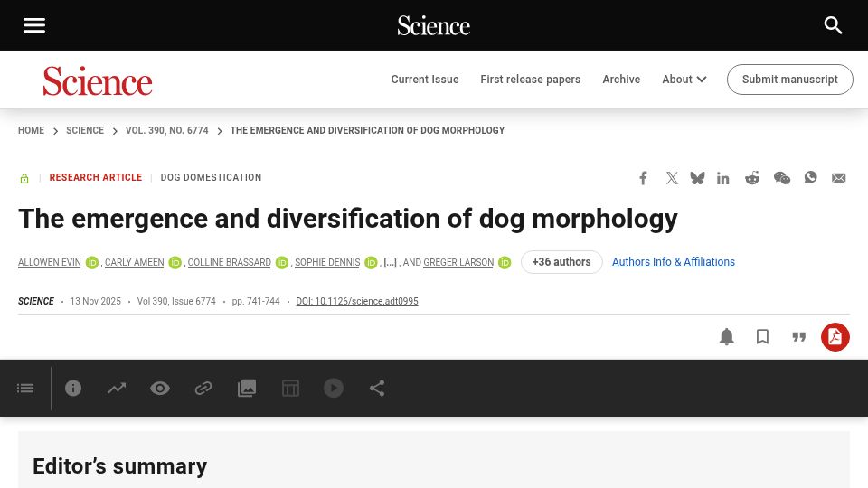This screenshot has height=488, width=868.
Task: Open tables icon in article toolbar
Action: point(290,388)
